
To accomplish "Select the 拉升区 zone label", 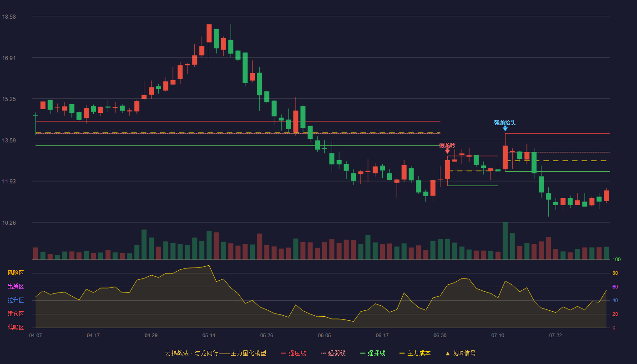I will pos(15,300).
